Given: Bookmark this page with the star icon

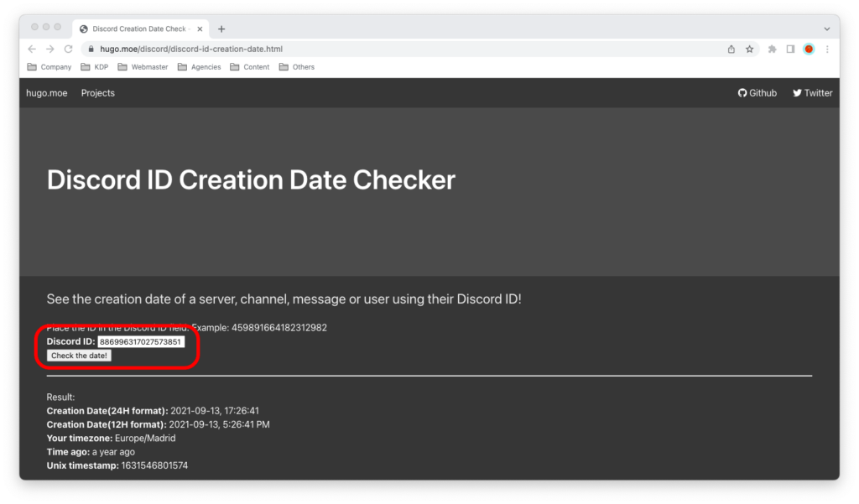Looking at the screenshot, I should click(749, 49).
